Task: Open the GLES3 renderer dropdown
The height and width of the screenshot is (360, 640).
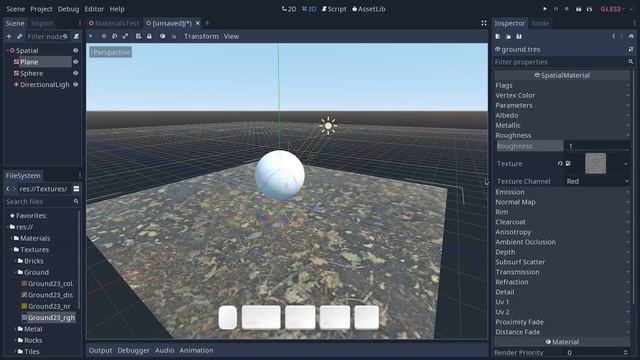Action: click(612, 9)
